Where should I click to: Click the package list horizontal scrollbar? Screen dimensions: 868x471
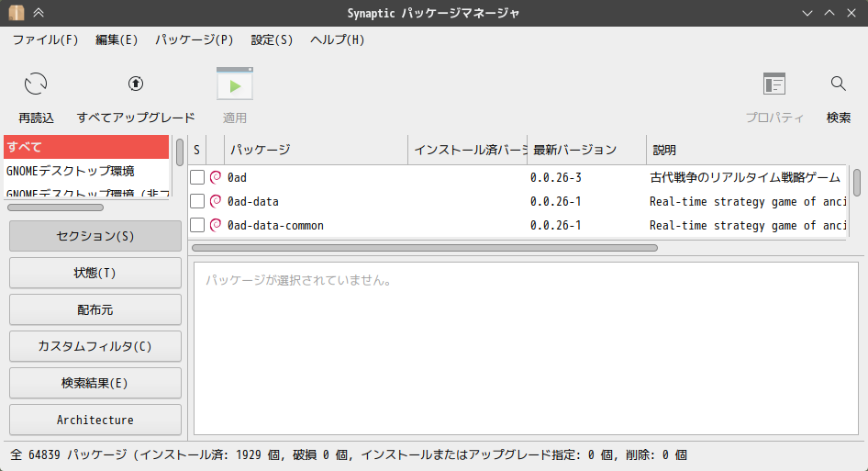click(x=425, y=248)
